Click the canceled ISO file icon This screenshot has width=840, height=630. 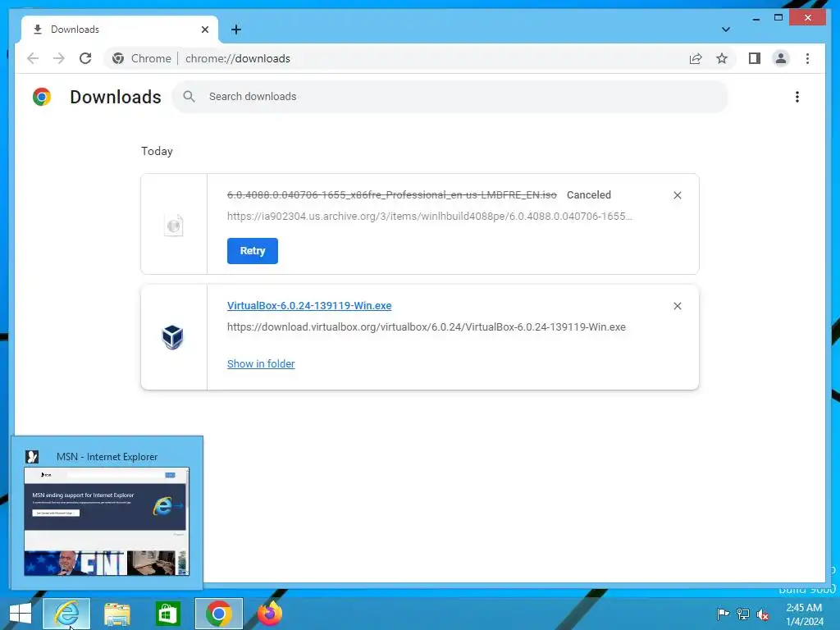tap(174, 225)
